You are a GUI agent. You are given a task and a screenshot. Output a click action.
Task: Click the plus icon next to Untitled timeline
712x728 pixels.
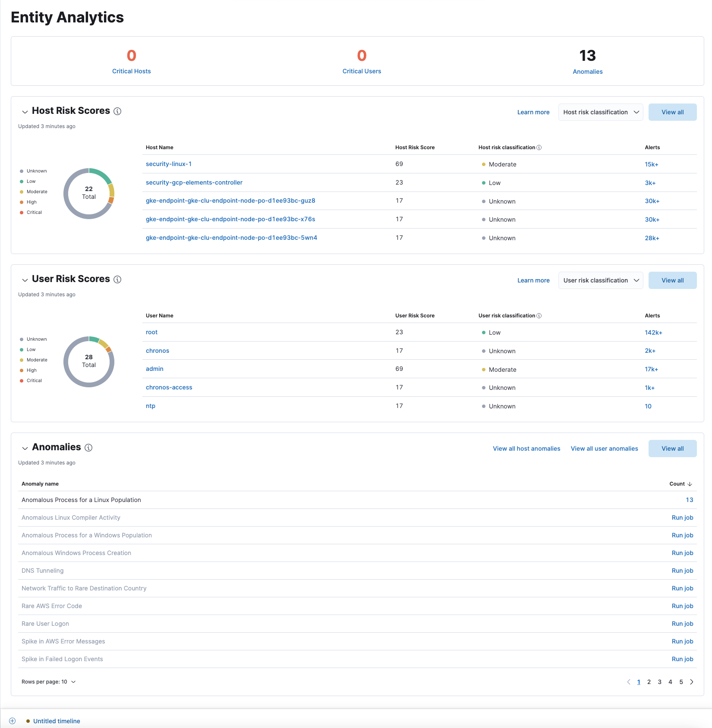(x=12, y=721)
